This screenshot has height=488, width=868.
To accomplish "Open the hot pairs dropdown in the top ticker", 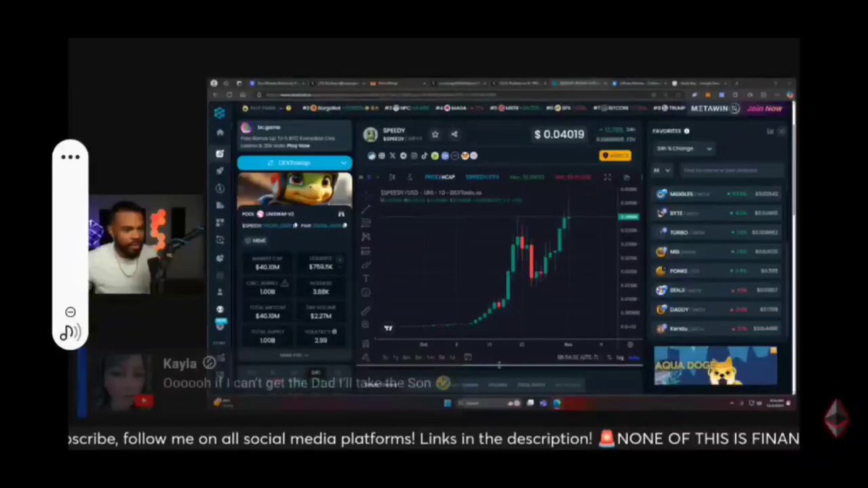I will click(x=267, y=108).
